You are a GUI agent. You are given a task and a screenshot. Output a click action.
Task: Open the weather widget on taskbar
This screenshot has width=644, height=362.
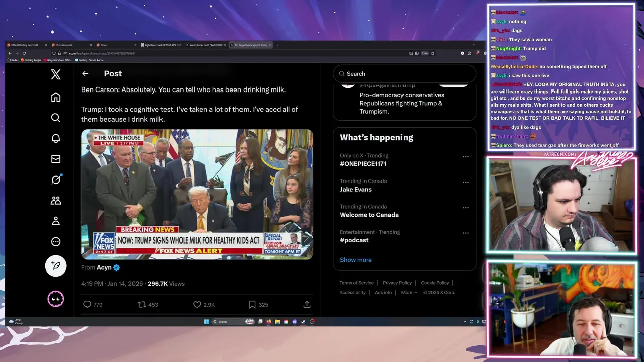point(16,322)
